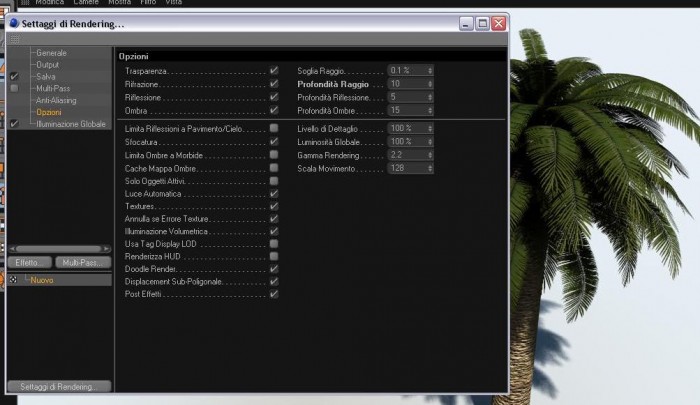This screenshot has width=700, height=405.
Task: Enable the Multi-Pass sidebar checkbox
Action: 14,88
